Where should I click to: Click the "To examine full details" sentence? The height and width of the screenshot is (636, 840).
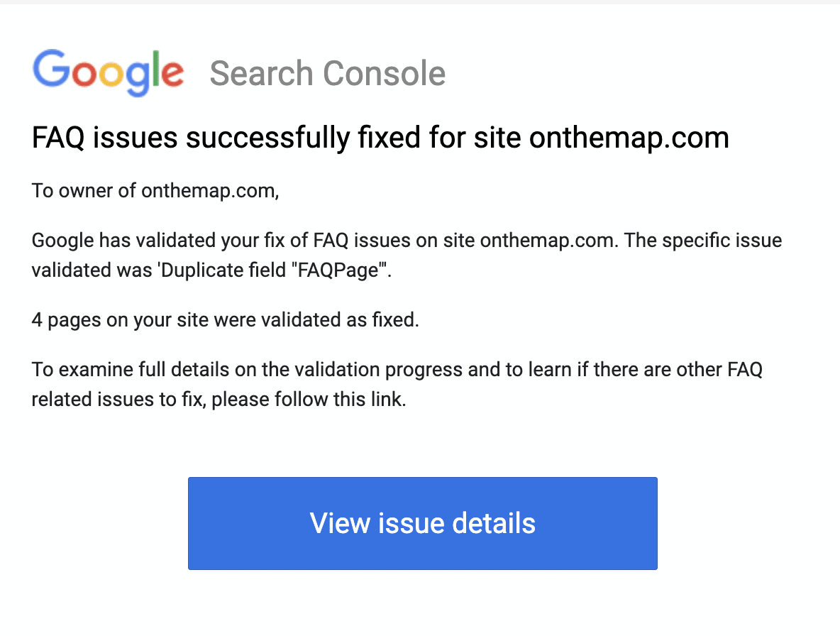397,384
